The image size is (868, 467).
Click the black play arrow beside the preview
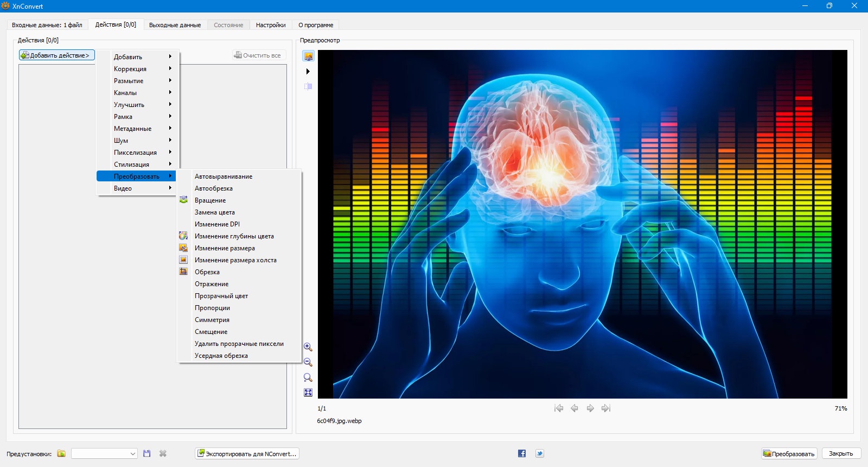click(308, 71)
